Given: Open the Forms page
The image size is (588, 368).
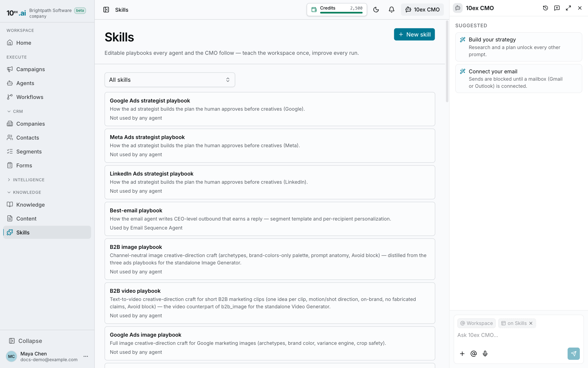Looking at the screenshot, I should (47, 165).
